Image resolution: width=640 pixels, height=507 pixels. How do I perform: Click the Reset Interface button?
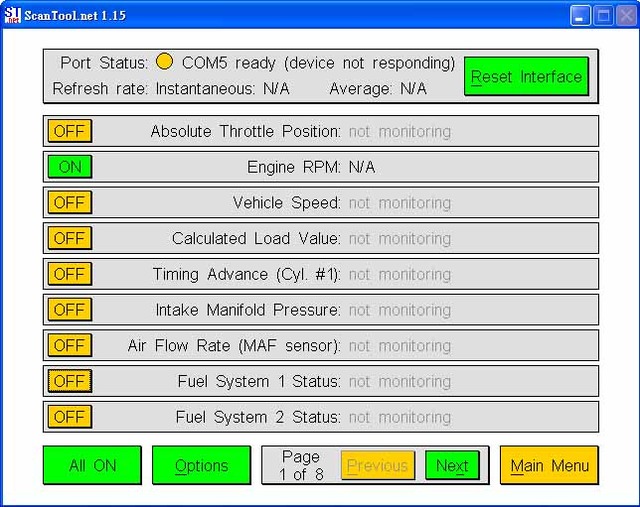tap(526, 77)
